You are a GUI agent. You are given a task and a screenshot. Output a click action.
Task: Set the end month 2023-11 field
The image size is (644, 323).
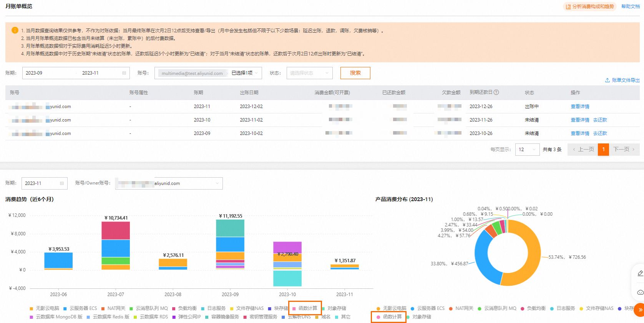point(90,73)
